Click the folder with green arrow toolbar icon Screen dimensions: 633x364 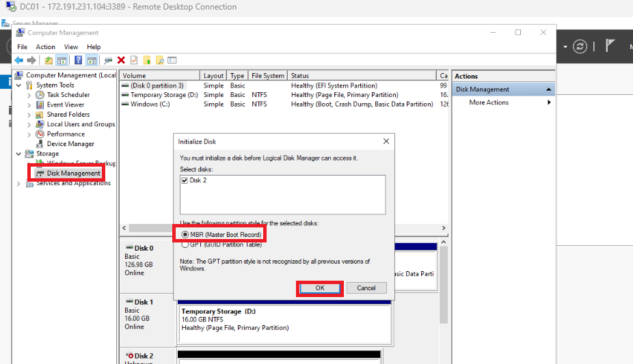147,61
